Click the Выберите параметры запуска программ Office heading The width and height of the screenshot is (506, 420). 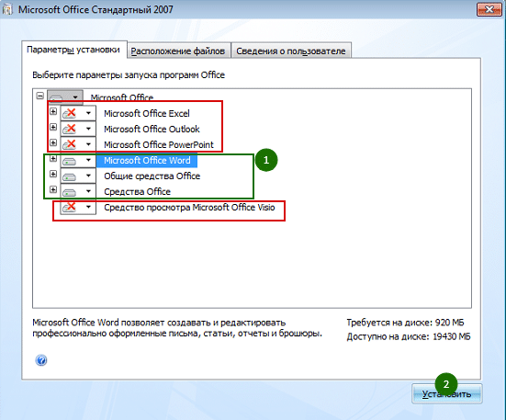(129, 74)
